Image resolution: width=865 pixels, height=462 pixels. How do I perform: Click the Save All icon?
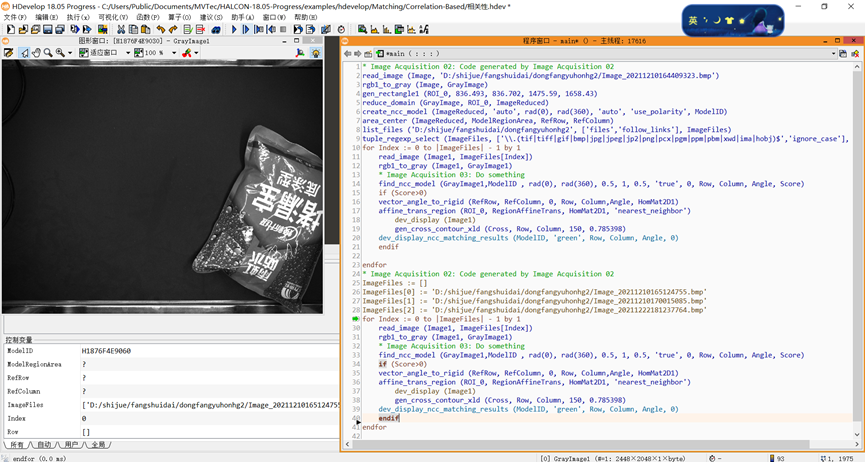60,29
